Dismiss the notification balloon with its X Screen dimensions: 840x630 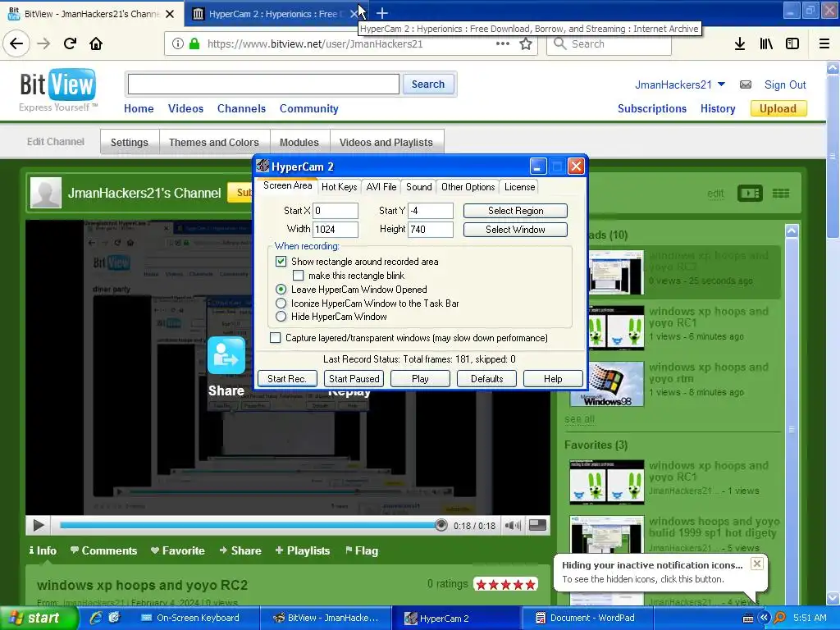pyautogui.click(x=756, y=564)
